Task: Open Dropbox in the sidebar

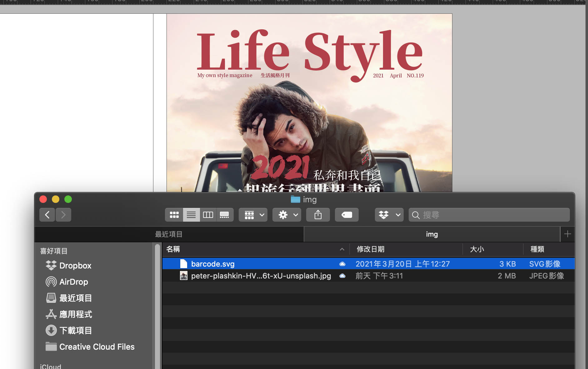Action: pyautogui.click(x=75, y=266)
